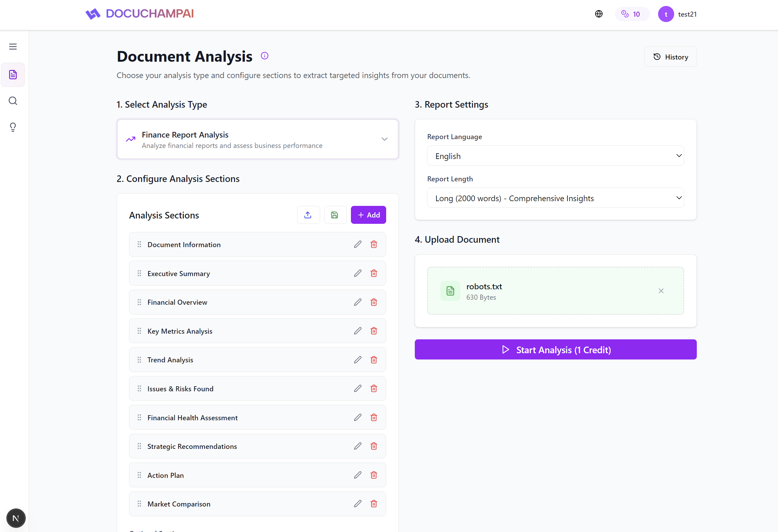Add a new analysis section
The image size is (778, 532).
point(368,215)
